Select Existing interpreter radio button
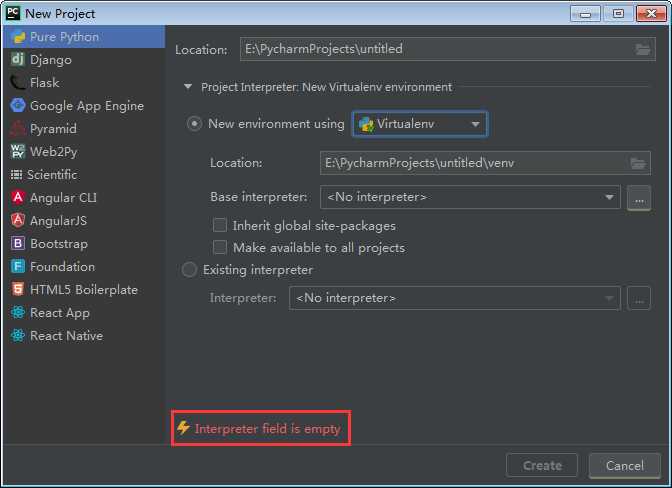 pos(189,270)
